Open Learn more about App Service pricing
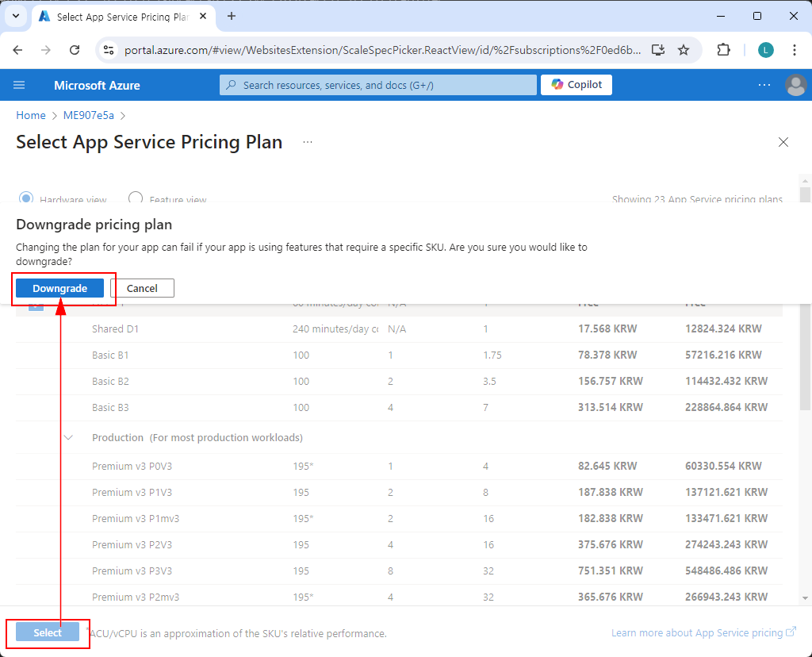The height and width of the screenshot is (657, 812). tap(703, 632)
